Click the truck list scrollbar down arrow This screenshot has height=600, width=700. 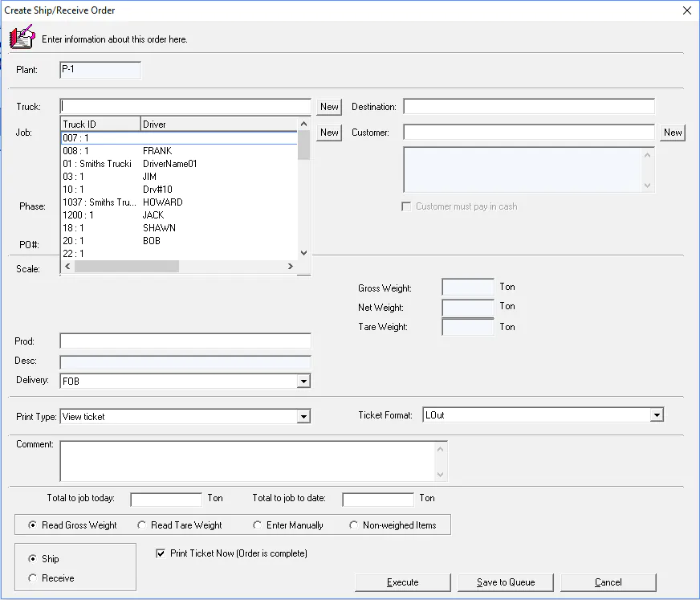(303, 251)
